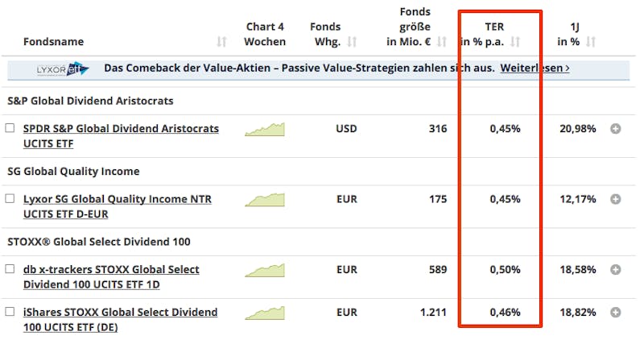Open iShares STOXX Global Select Dividend 100 link
Viewport: 644px width, 340px height.
(120, 319)
